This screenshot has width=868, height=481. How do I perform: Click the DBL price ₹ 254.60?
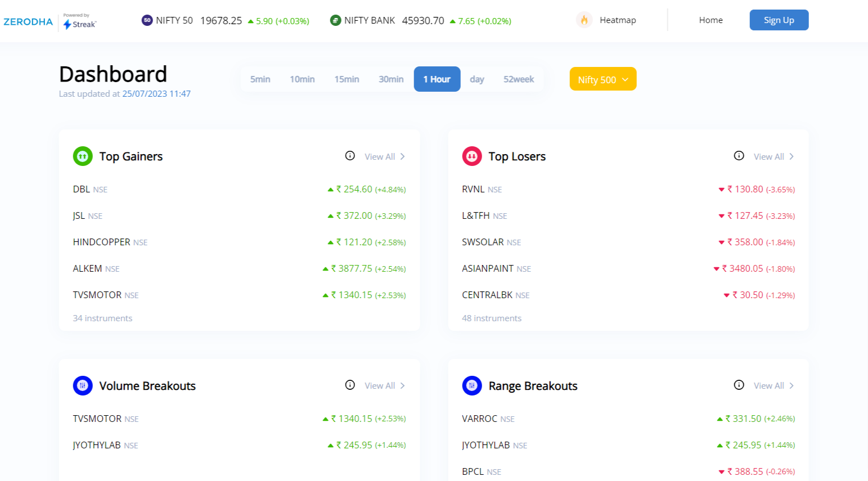pyautogui.click(x=354, y=189)
